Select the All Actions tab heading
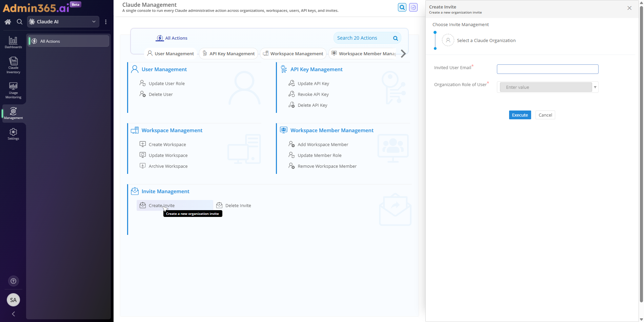The height and width of the screenshot is (322, 644). (x=172, y=38)
